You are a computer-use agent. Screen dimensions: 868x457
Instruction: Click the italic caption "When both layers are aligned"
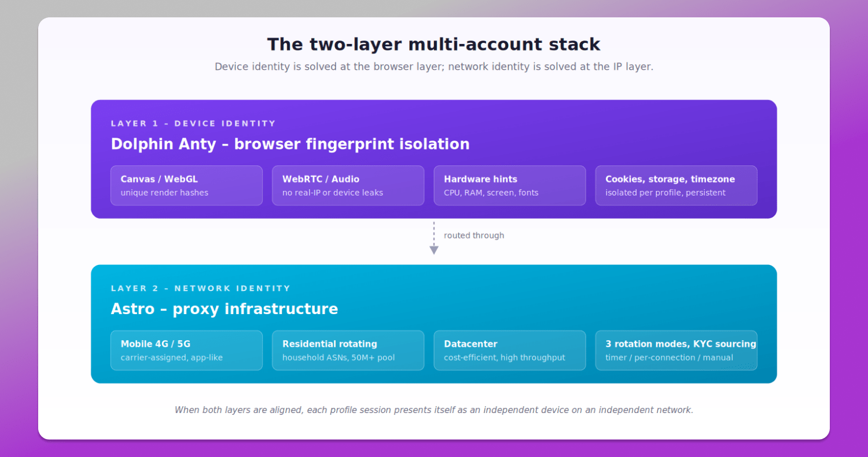(434, 410)
